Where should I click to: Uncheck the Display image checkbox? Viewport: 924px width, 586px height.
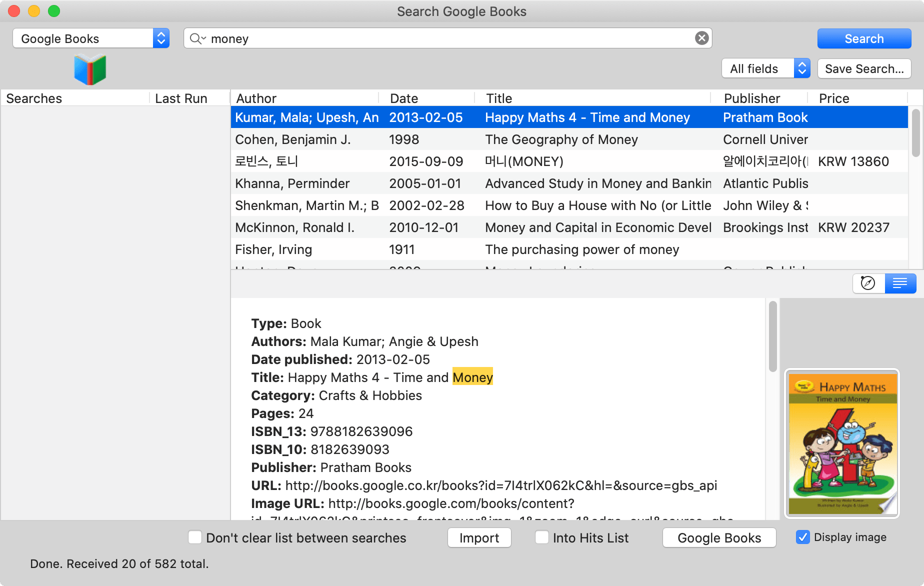tap(802, 537)
